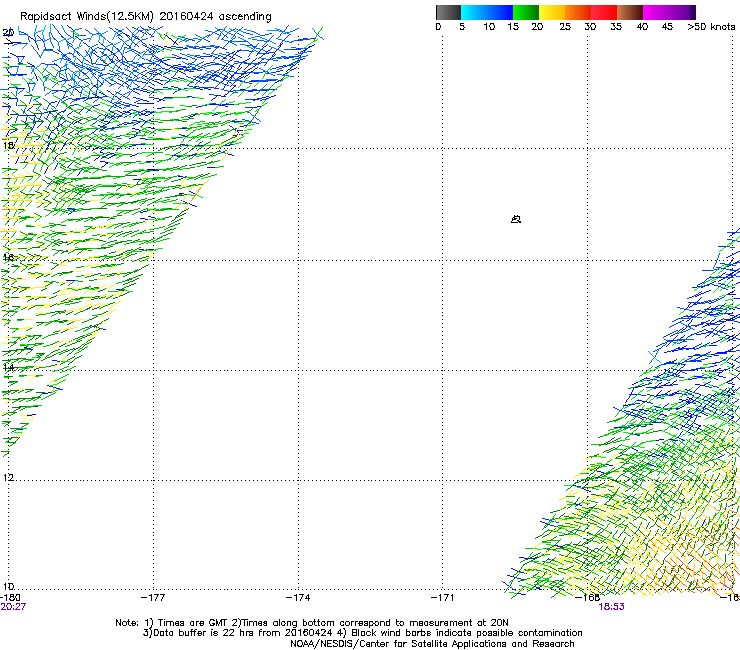Click the '15' label under the color legend
This screenshot has height=650, width=740.
513,27
